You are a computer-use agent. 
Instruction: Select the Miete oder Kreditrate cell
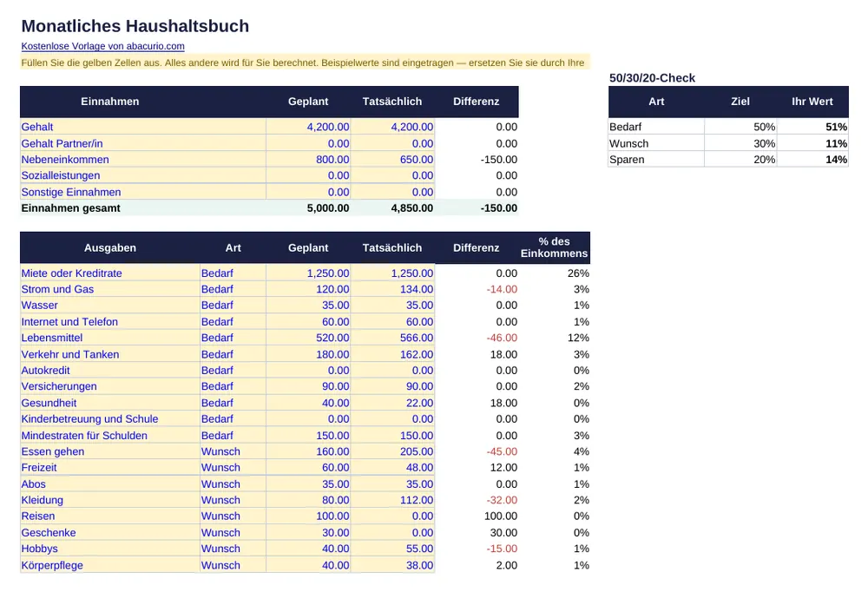(109, 273)
